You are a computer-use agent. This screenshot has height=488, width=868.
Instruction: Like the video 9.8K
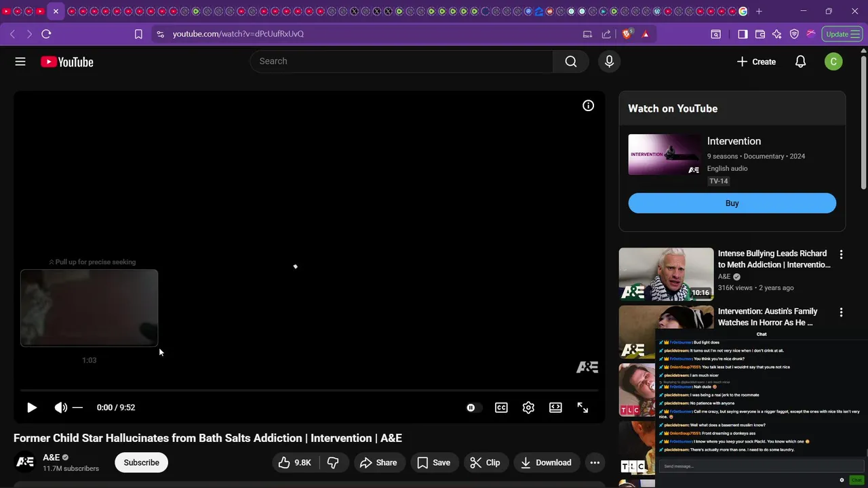296,462
